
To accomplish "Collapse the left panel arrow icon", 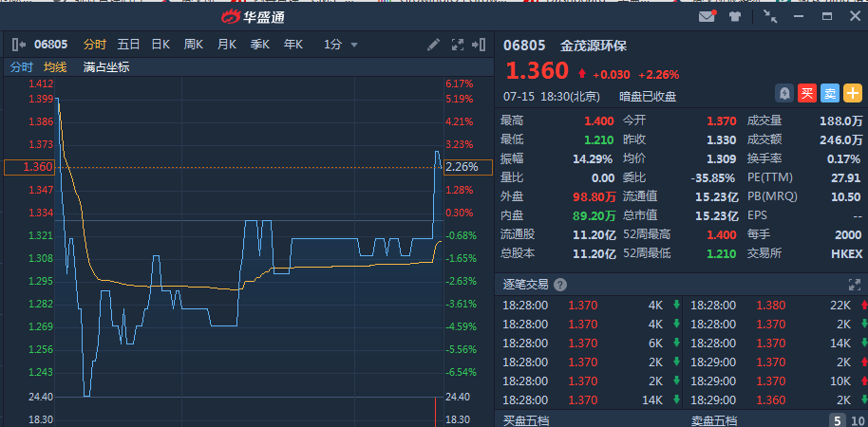I will [19, 45].
